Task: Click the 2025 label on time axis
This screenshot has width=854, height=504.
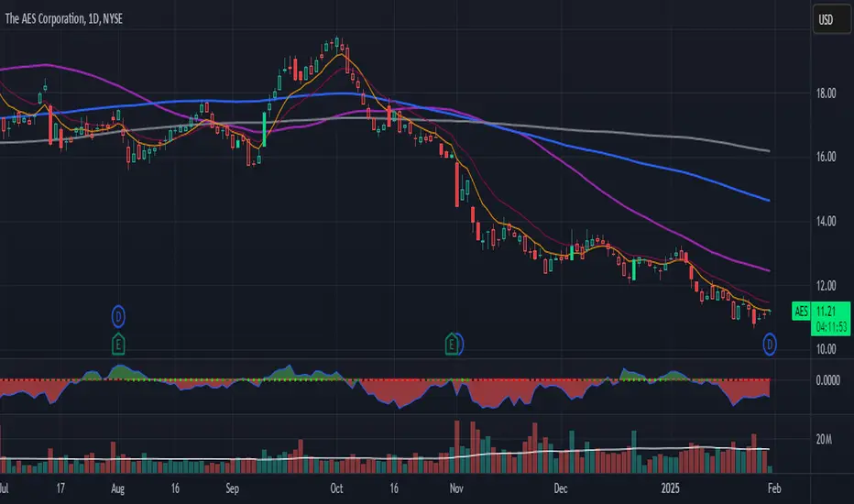Action: [670, 488]
